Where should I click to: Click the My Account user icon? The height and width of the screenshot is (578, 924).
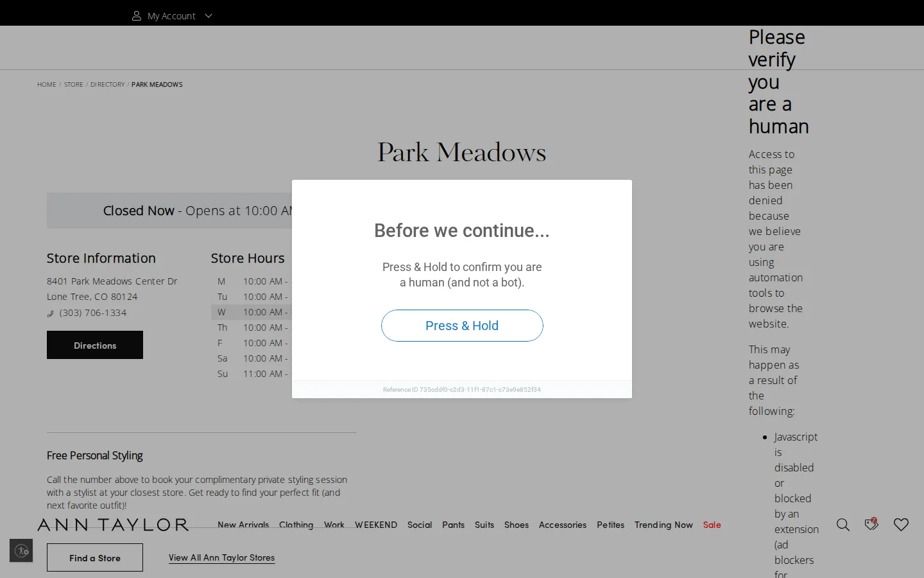(137, 16)
